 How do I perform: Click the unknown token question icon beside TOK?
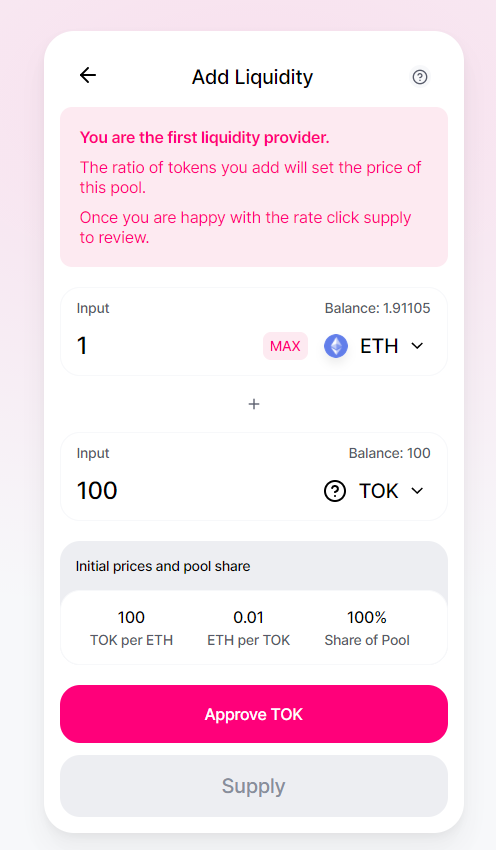335,491
